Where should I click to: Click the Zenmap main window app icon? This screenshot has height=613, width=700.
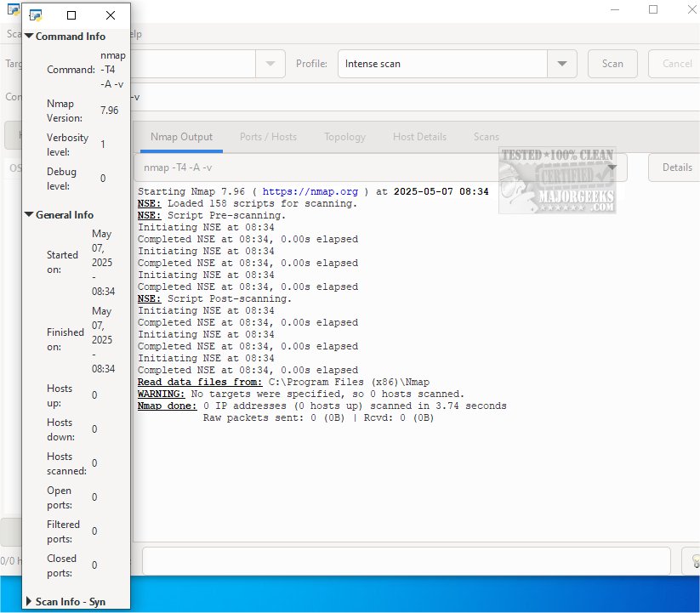tap(14, 9)
